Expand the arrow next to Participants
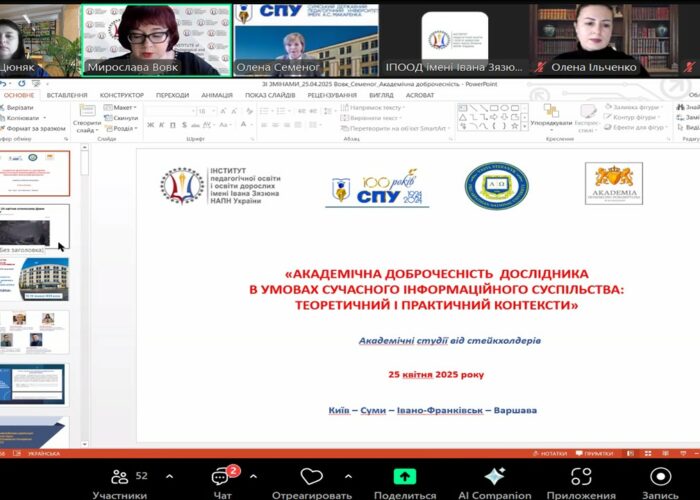The image size is (700, 500). pos(169,477)
